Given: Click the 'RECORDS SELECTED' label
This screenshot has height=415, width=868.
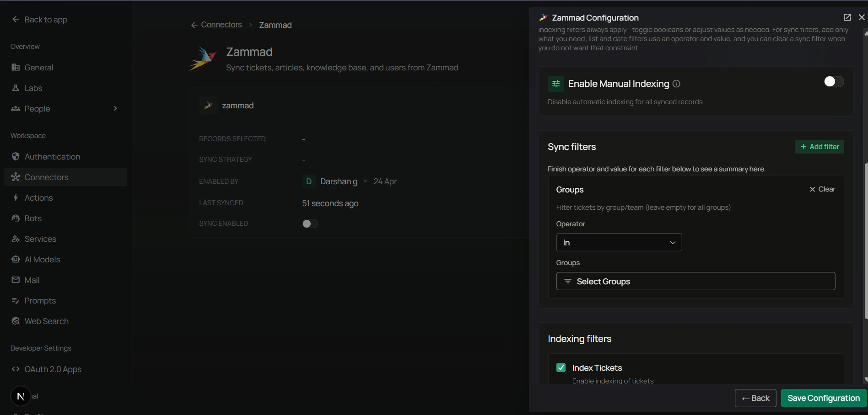Looking at the screenshot, I should click(232, 139).
